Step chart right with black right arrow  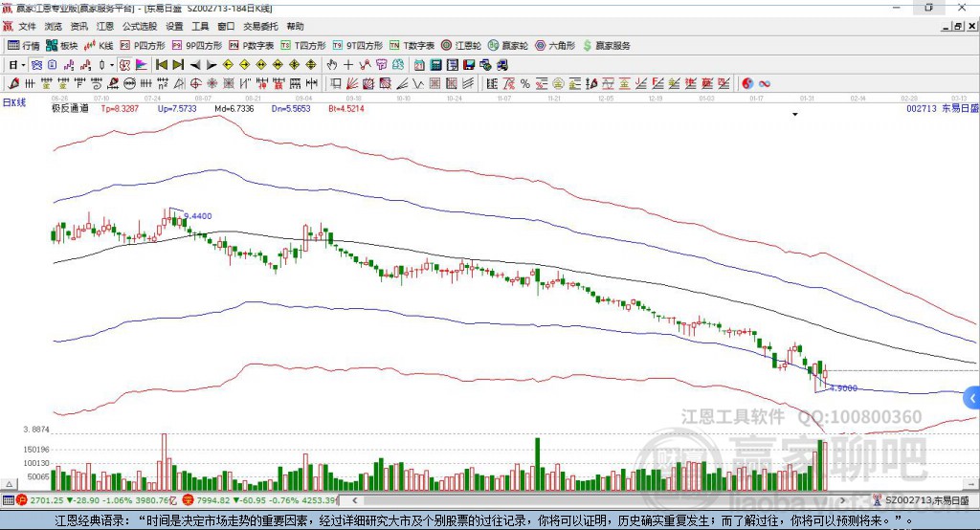click(212, 65)
